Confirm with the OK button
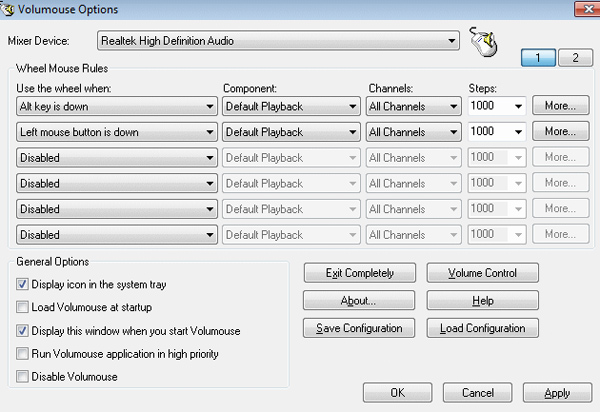Viewport: 600px width, 412px height. click(x=398, y=392)
